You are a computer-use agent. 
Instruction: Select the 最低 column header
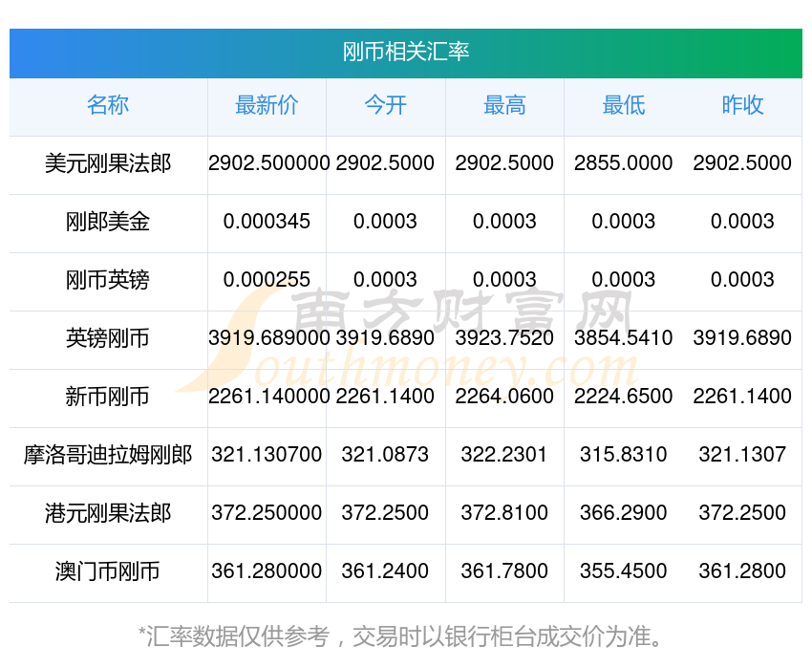624,105
